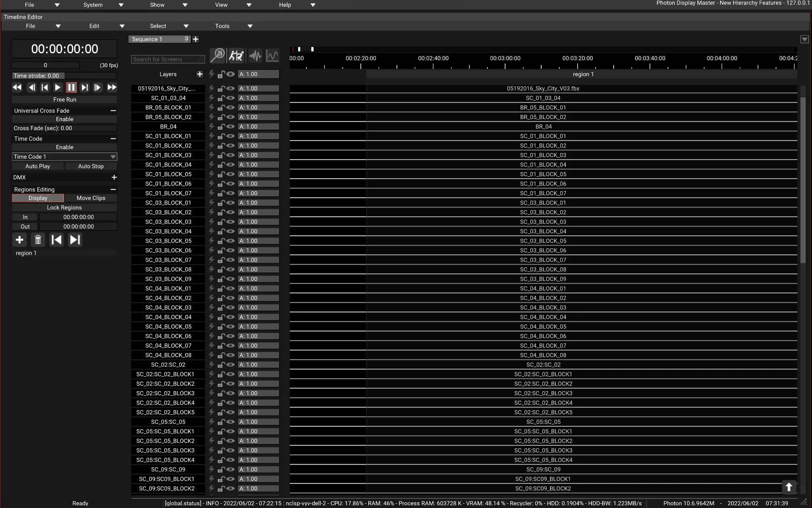The width and height of the screenshot is (812, 508).
Task: Click the Free Run button
Action: [x=65, y=100]
